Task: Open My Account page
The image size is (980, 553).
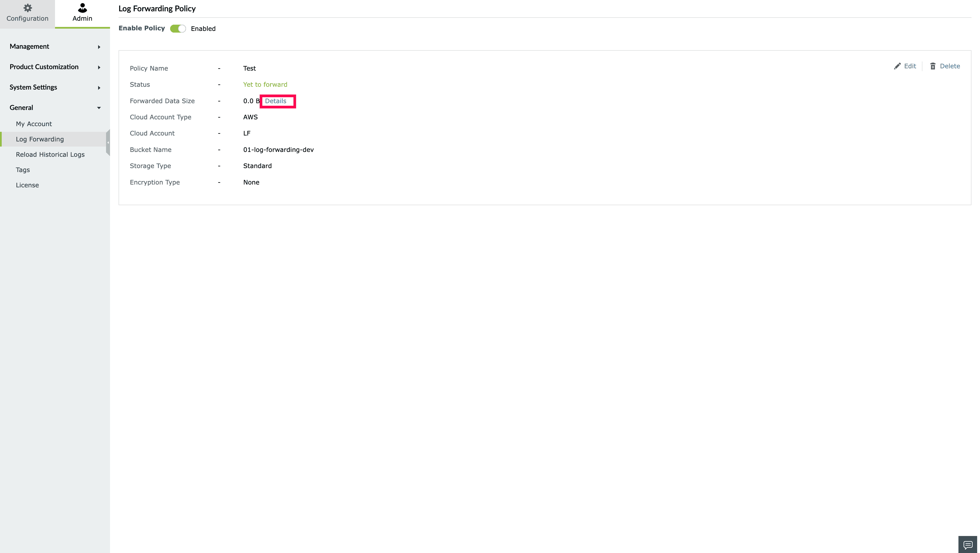Action: point(34,124)
